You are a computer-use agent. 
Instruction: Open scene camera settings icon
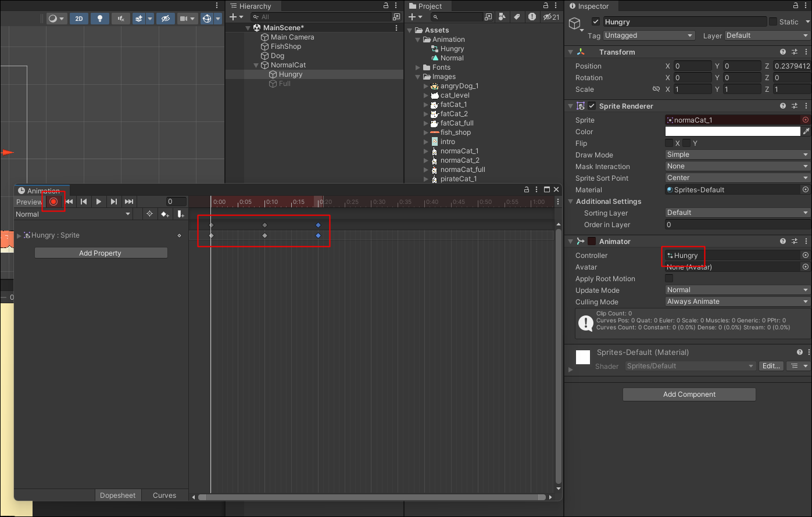coord(184,19)
